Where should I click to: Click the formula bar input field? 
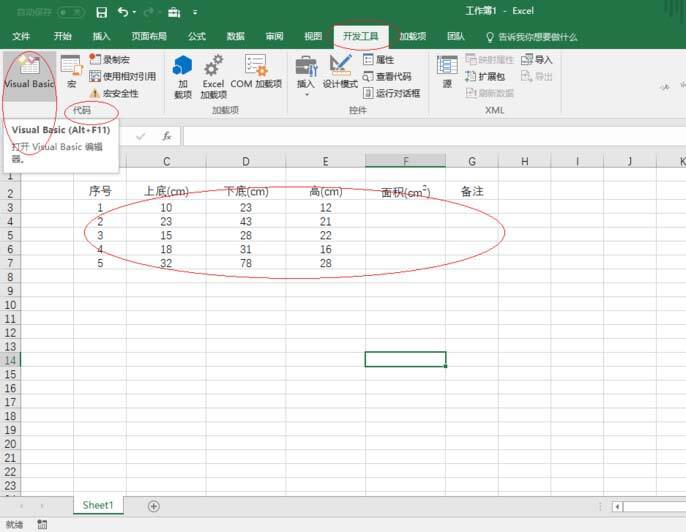click(430, 135)
